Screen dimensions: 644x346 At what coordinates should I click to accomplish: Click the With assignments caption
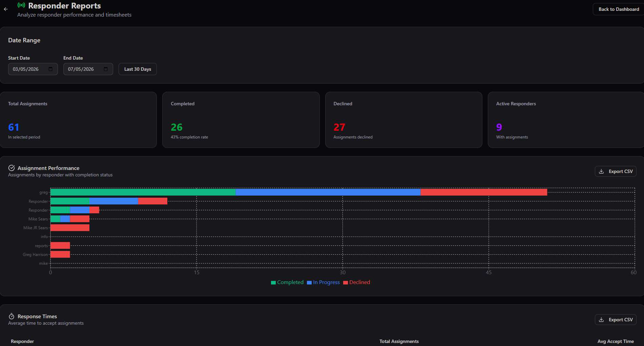(512, 137)
